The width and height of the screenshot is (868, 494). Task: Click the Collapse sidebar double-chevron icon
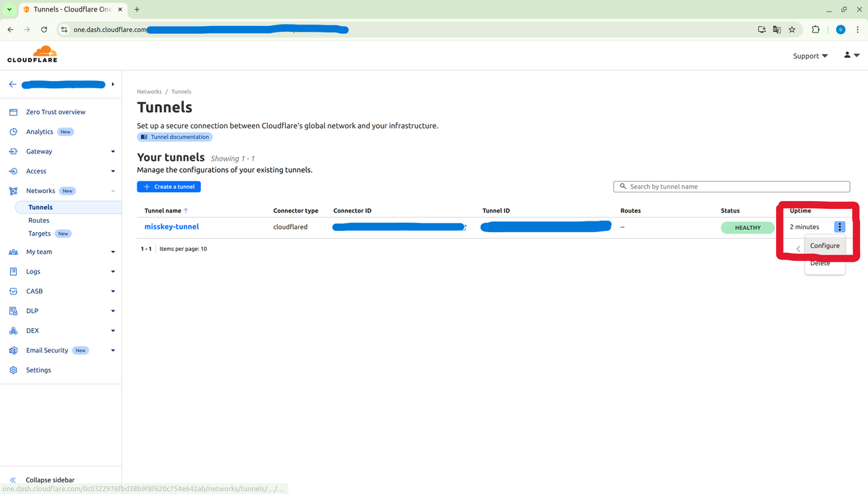[x=13, y=480]
